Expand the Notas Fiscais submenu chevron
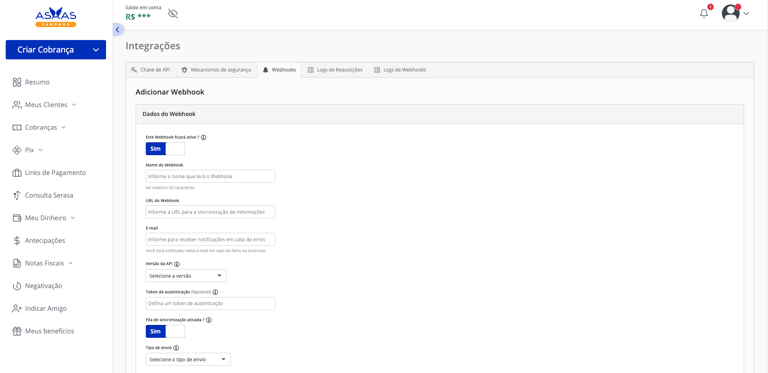768x373 pixels. (71, 263)
